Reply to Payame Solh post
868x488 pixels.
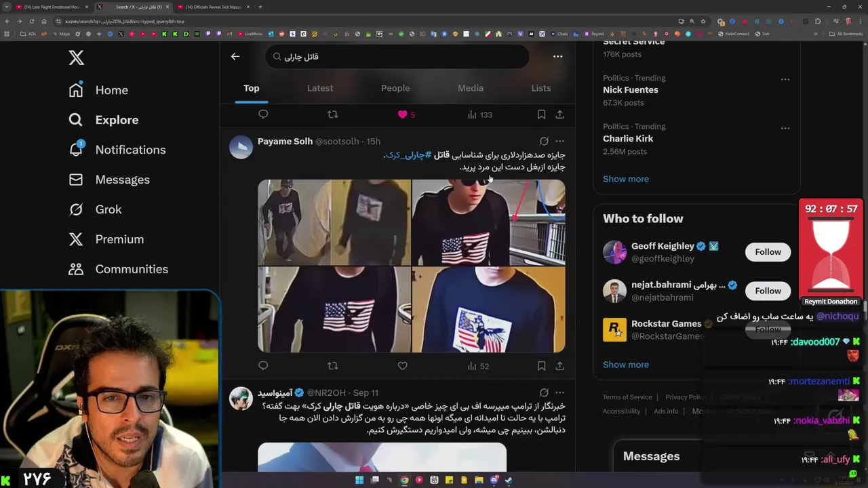[263, 366]
